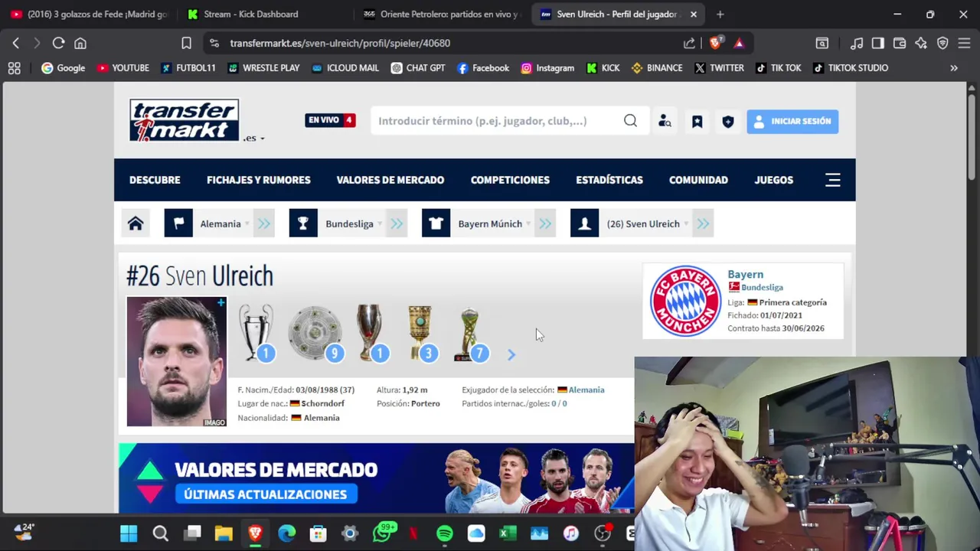Click the Alemania national team link
The image size is (980, 551).
(586, 390)
